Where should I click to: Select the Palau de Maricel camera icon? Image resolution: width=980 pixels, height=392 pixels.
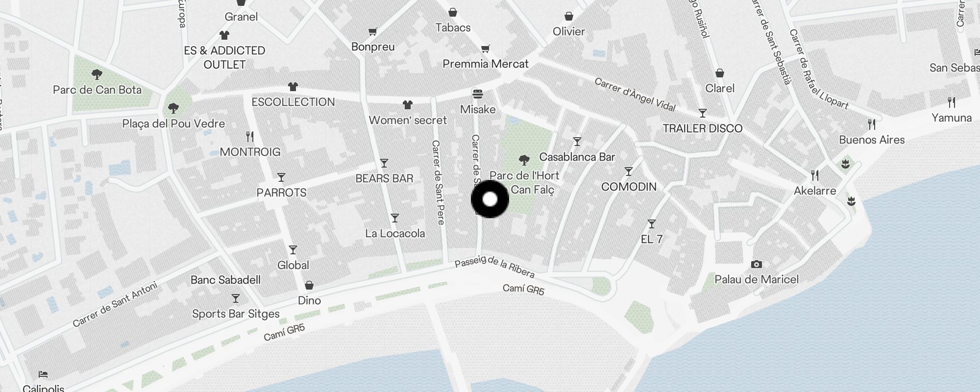(x=757, y=265)
